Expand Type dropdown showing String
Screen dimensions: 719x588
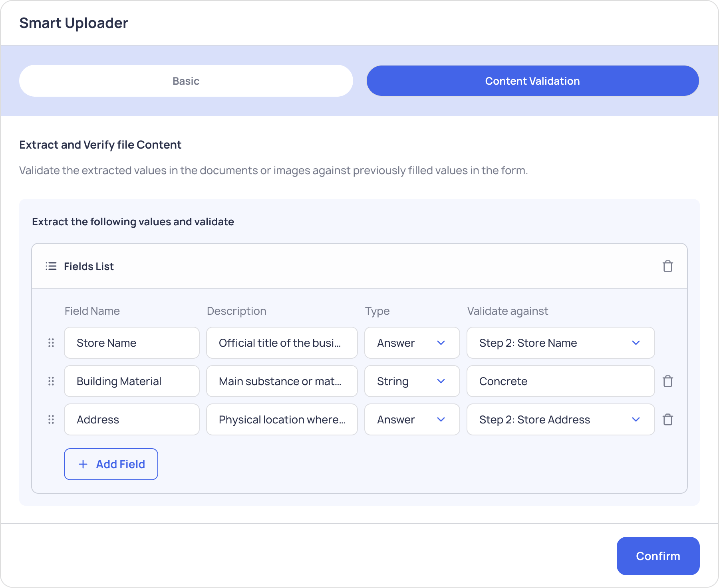click(412, 381)
